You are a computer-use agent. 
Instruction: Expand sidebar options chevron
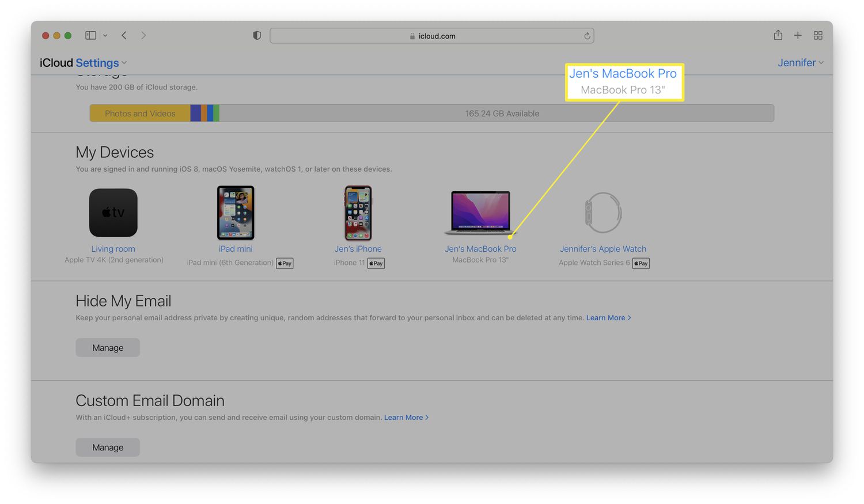(x=105, y=36)
